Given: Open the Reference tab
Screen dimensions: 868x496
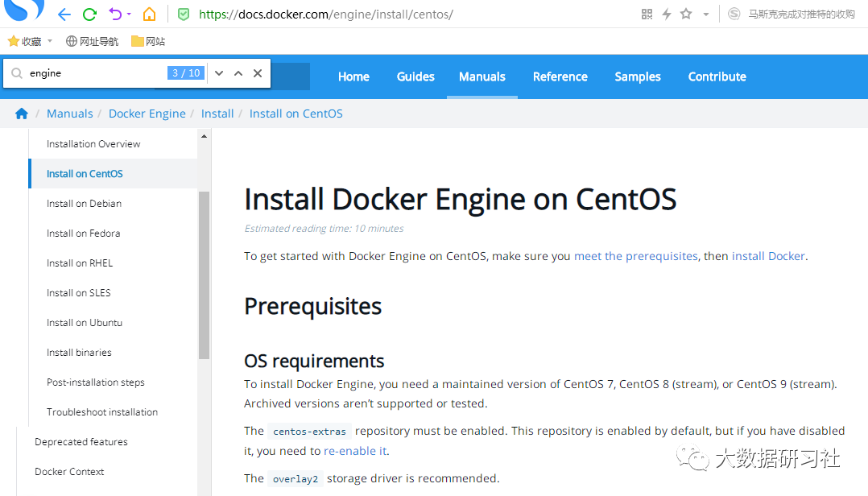Looking at the screenshot, I should [x=560, y=77].
